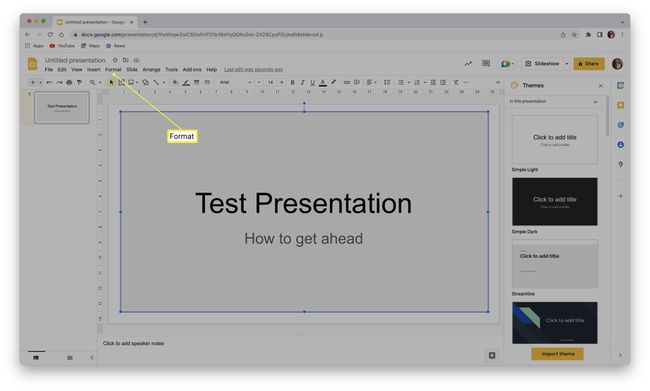Screen dimensions: 650x391
Task: Open the Tools menu
Action: pos(171,70)
